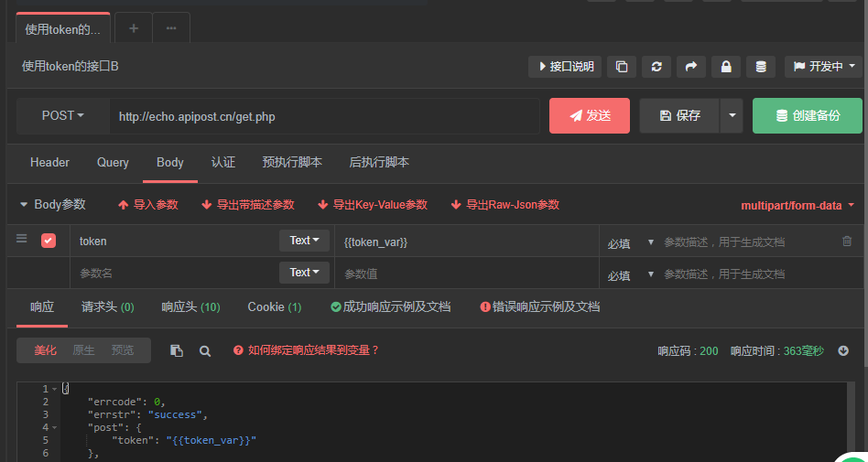This screenshot has width=868, height=462.
Task: Click the 导入参数 link
Action: (x=148, y=205)
